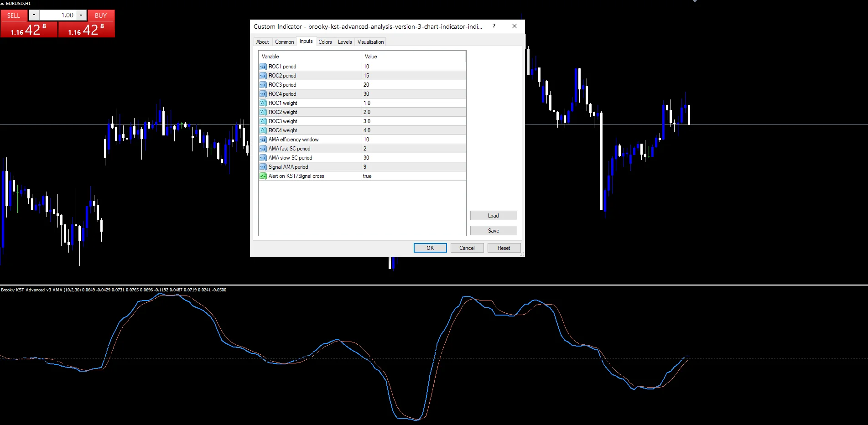Screen dimensions: 868x425
Task: Select the ROC3 period value 20
Action: coord(414,85)
